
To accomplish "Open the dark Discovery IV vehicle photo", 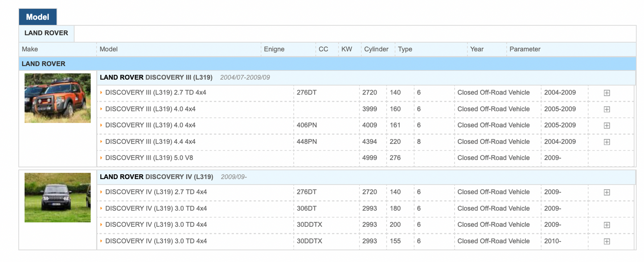I will pyautogui.click(x=57, y=197).
